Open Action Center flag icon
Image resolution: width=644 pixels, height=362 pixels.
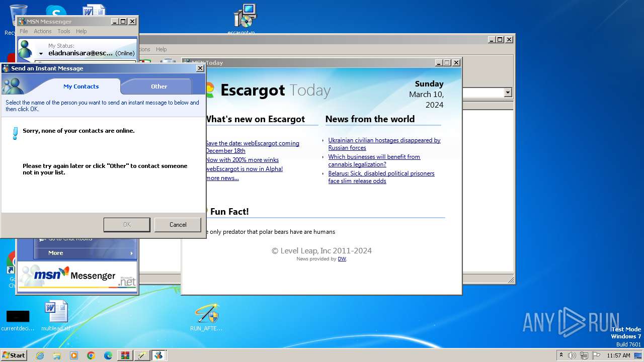tap(595, 355)
